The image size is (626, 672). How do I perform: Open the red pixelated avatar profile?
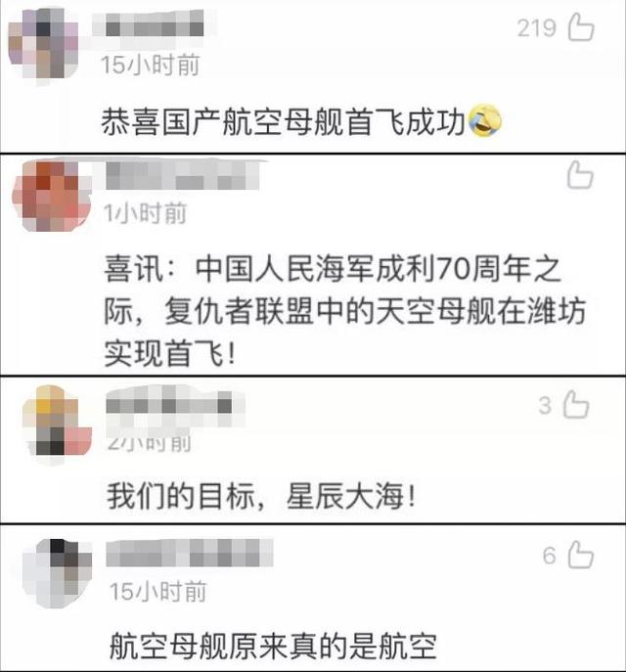pyautogui.click(x=52, y=196)
